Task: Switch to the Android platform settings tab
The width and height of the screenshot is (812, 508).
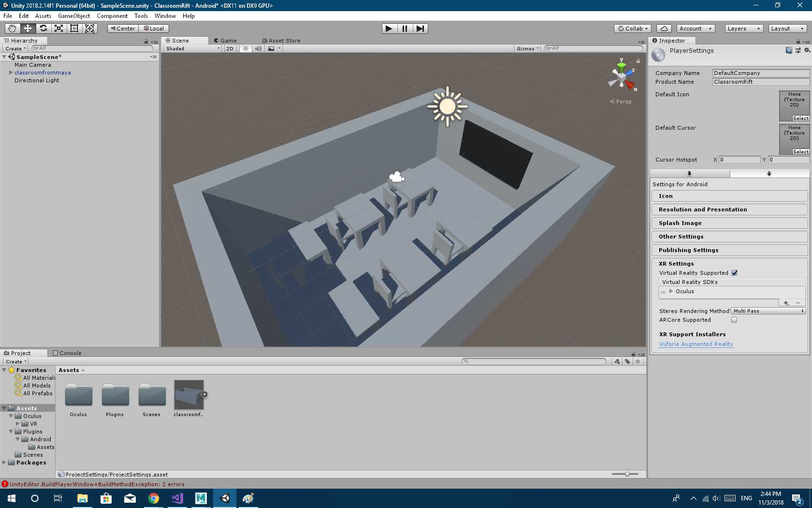Action: [769, 173]
